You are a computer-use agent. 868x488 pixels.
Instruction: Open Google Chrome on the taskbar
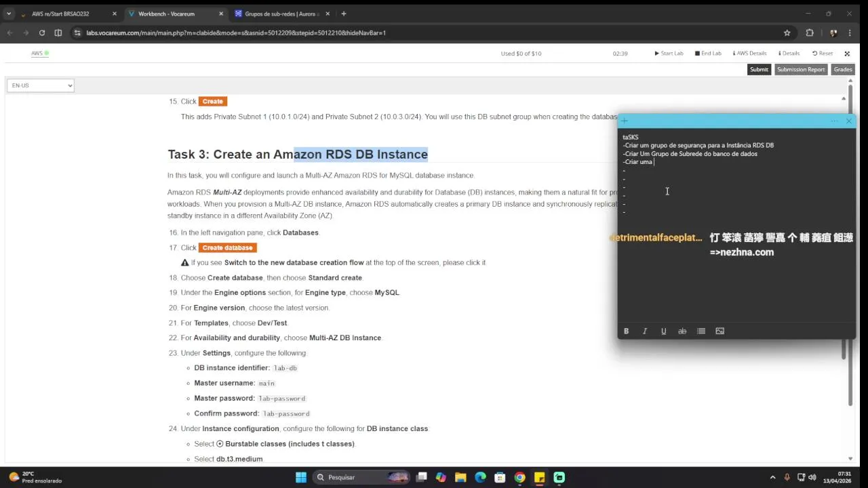[519, 477]
